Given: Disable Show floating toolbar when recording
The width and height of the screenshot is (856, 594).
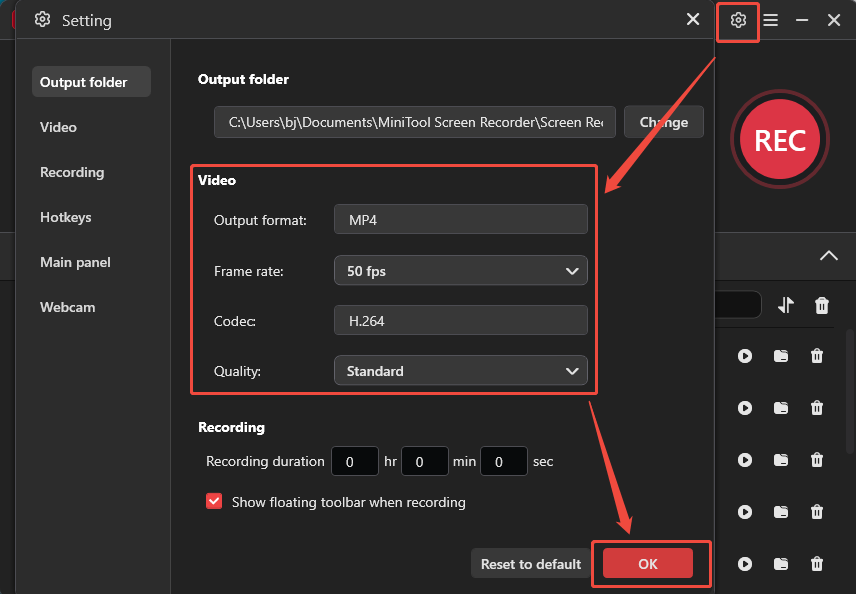Looking at the screenshot, I should click(x=214, y=502).
